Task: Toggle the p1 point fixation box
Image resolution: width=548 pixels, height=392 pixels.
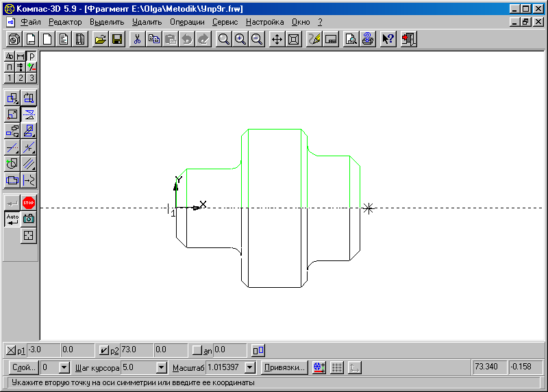Action: 11,350
